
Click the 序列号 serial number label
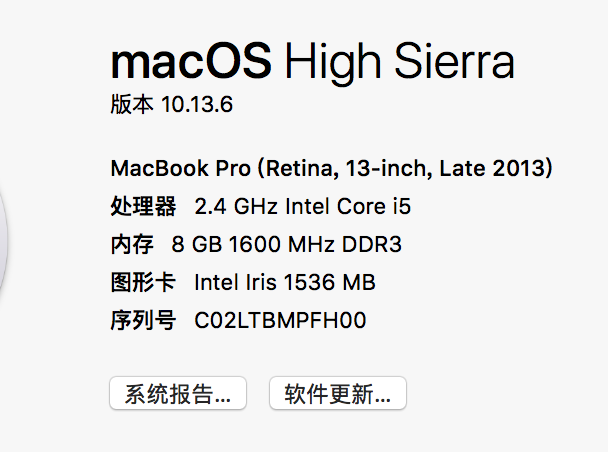[143, 321]
